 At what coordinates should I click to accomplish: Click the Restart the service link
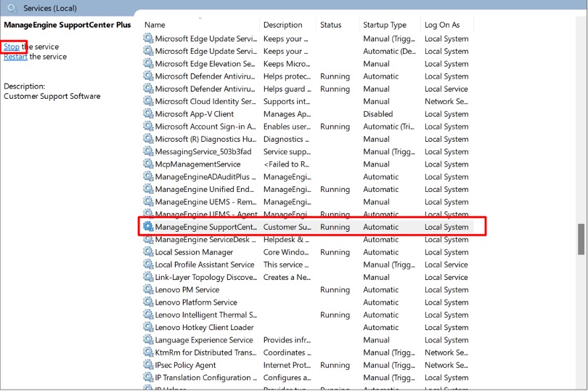pyautogui.click(x=15, y=57)
